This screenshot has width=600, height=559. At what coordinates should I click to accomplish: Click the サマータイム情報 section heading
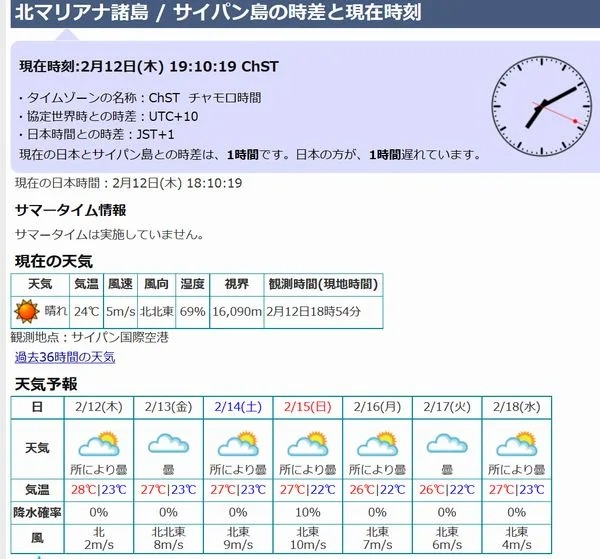tap(71, 210)
